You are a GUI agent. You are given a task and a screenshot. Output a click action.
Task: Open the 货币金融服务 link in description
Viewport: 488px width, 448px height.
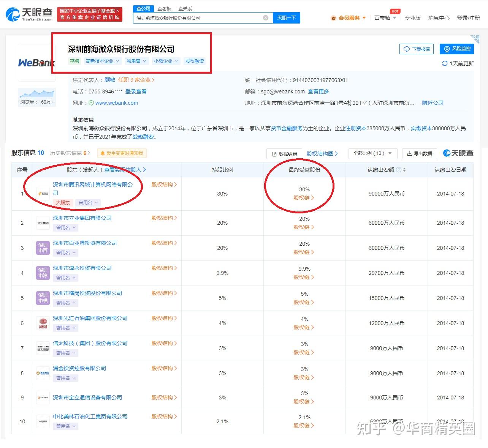tap(287, 128)
